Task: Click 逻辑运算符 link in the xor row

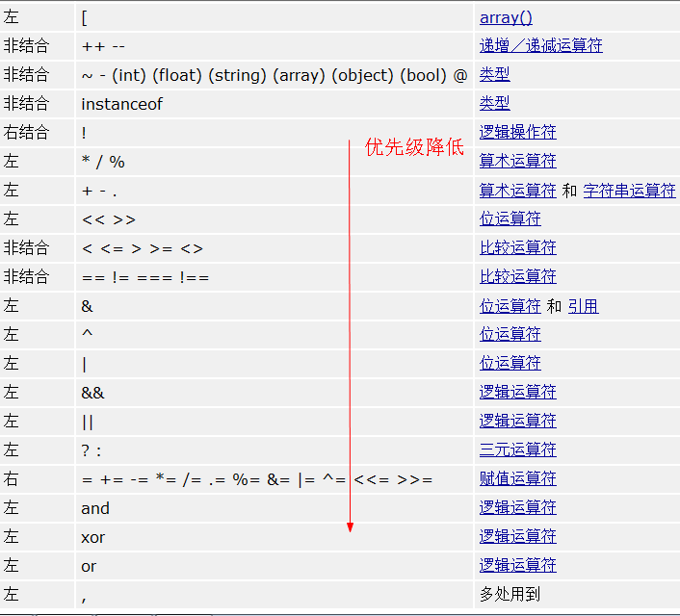Action: tap(518, 537)
